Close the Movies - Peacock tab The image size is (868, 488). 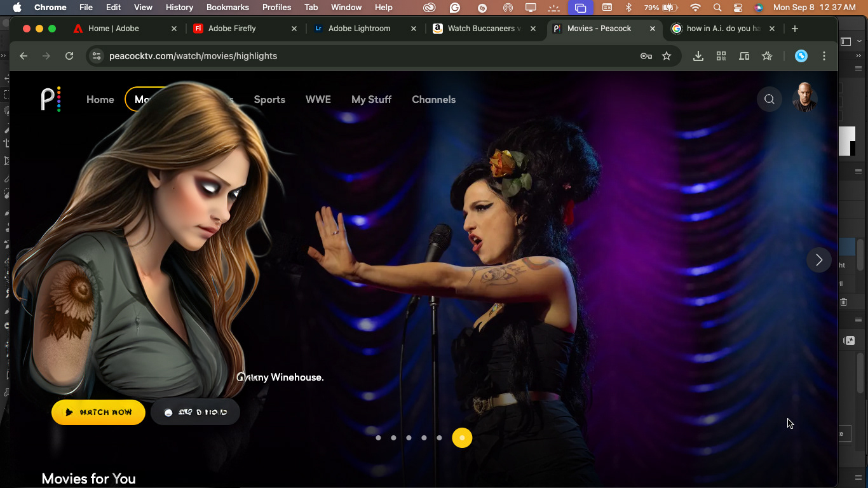[653, 29]
